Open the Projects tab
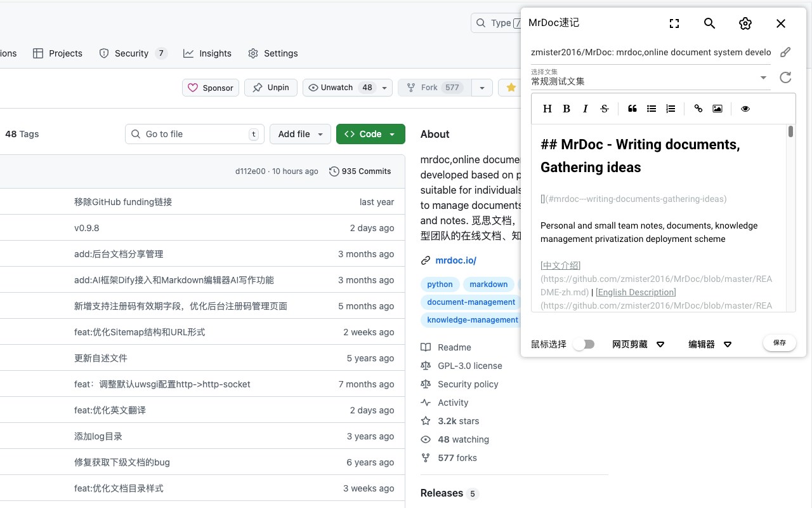 pyautogui.click(x=58, y=53)
